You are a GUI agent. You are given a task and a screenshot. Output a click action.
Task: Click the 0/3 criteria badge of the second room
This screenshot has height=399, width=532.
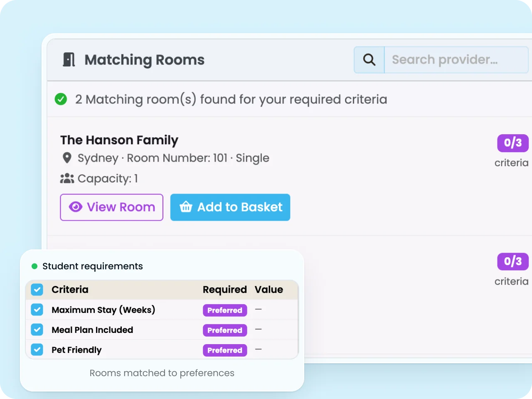coord(513,261)
